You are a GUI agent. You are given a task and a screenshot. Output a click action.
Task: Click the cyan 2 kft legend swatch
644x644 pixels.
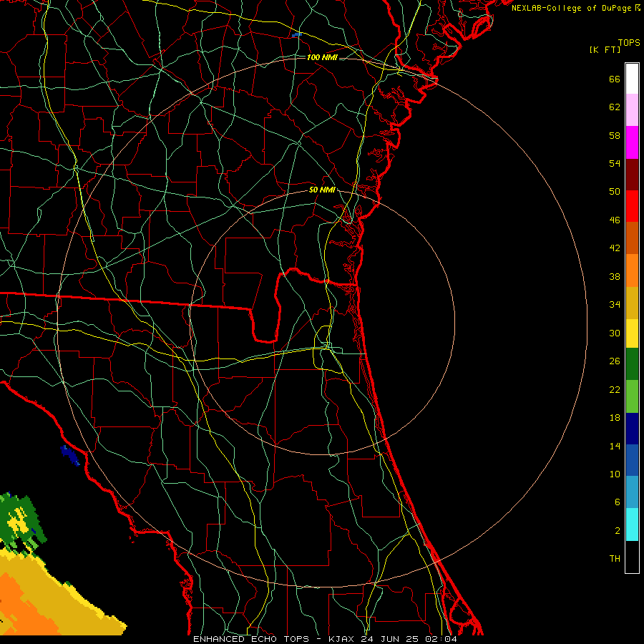pyautogui.click(x=632, y=525)
